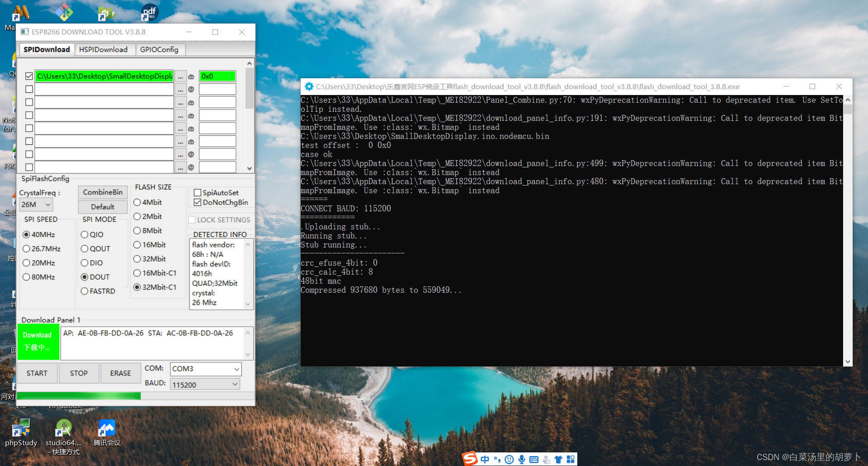Open the skin shirt icon on the IME bar
868x466 pixels.
point(558,460)
